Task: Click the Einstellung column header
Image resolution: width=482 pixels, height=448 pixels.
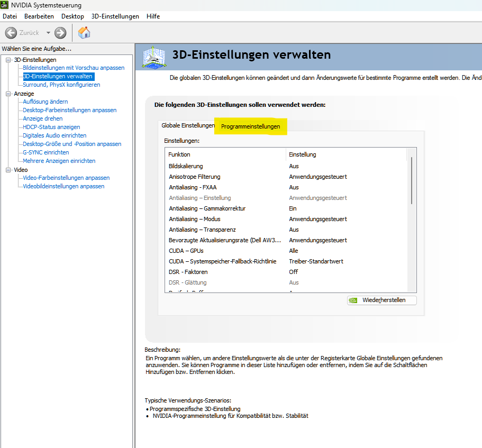Action: pyautogui.click(x=347, y=154)
